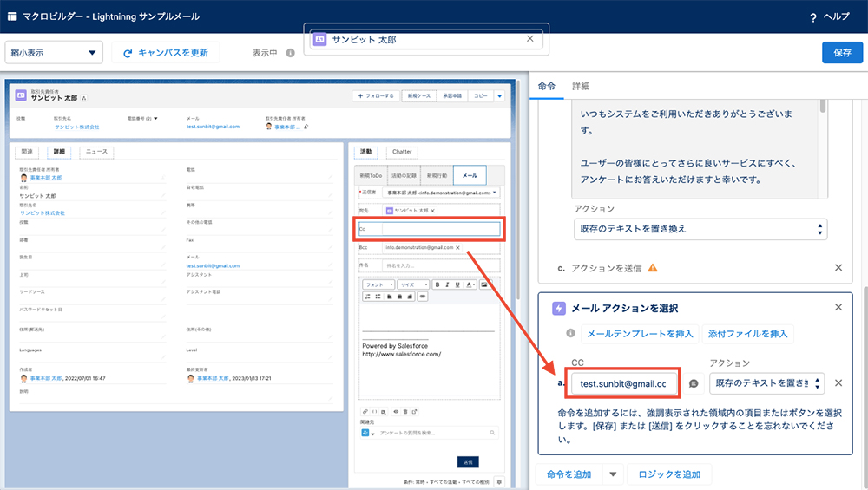Click center align icon in editor
This screenshot has width=868, height=490.
click(399, 297)
